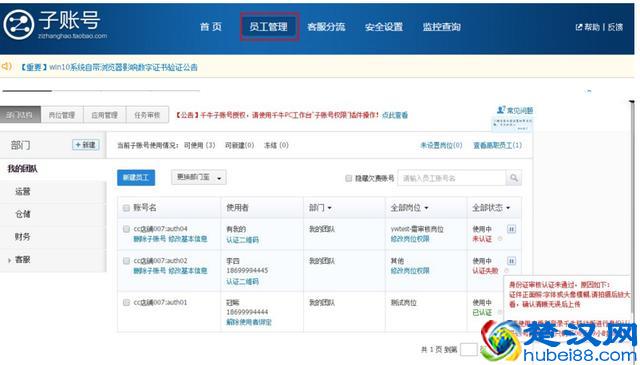Toggle the 隐藏欠费账号 checkbox
This screenshot has height=365, width=640.
[x=349, y=178]
